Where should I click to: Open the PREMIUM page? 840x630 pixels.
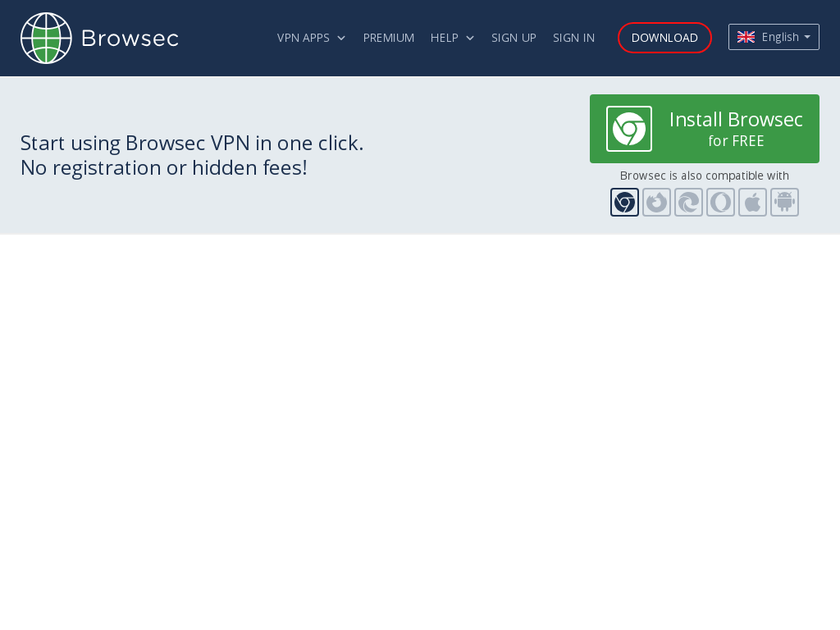pos(388,38)
